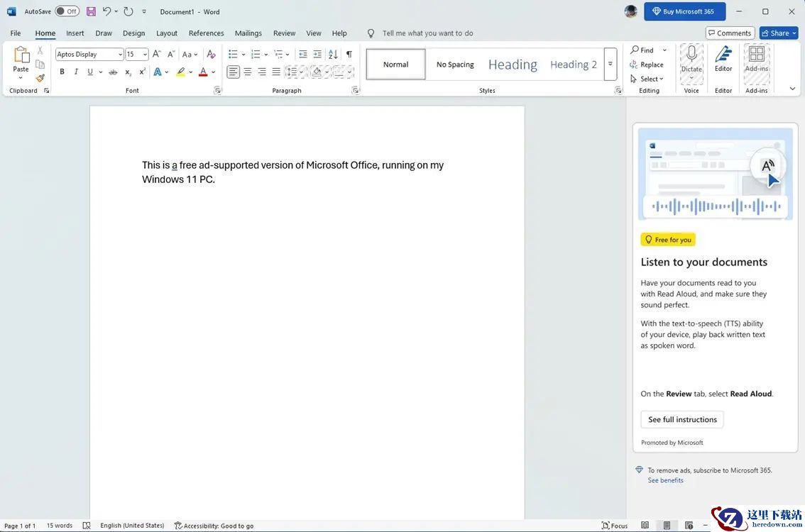805x532 pixels.
Task: Open text effects A button
Action: tap(158, 72)
